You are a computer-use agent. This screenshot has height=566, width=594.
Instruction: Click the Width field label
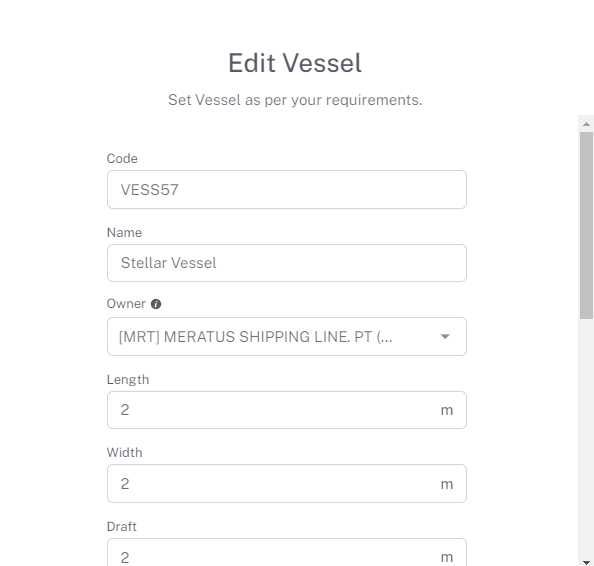(x=124, y=452)
